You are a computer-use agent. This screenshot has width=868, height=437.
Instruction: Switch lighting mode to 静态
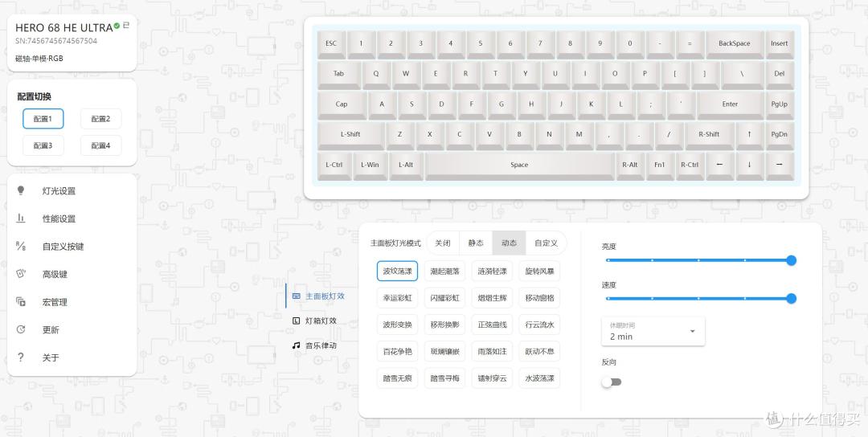click(476, 243)
